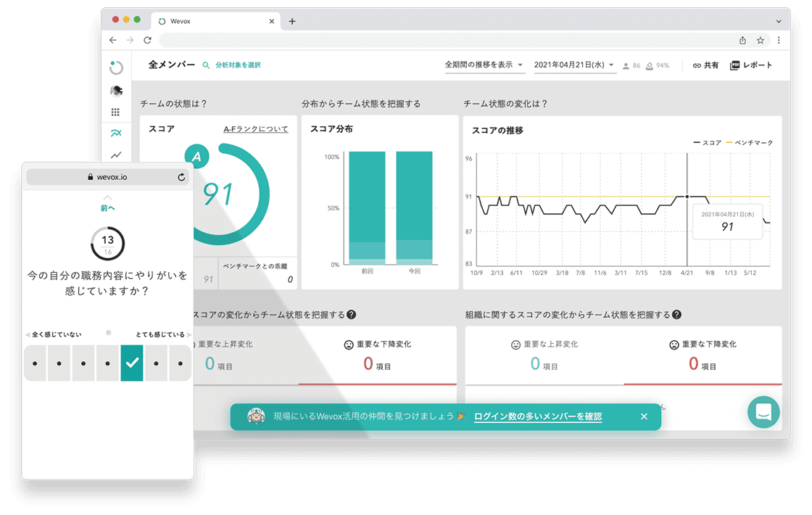Select the checked fifth answer option
This screenshot has width=812, height=515.
pos(131,363)
